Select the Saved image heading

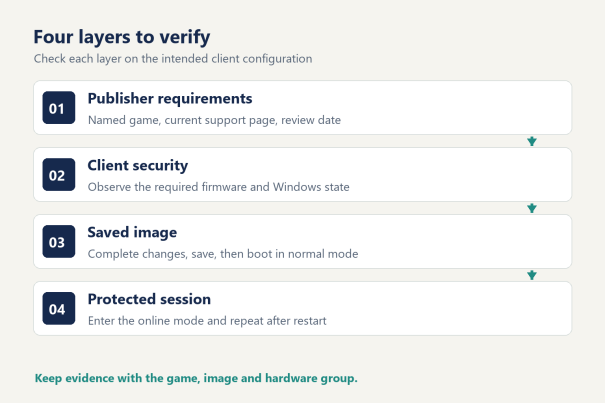coord(132,232)
